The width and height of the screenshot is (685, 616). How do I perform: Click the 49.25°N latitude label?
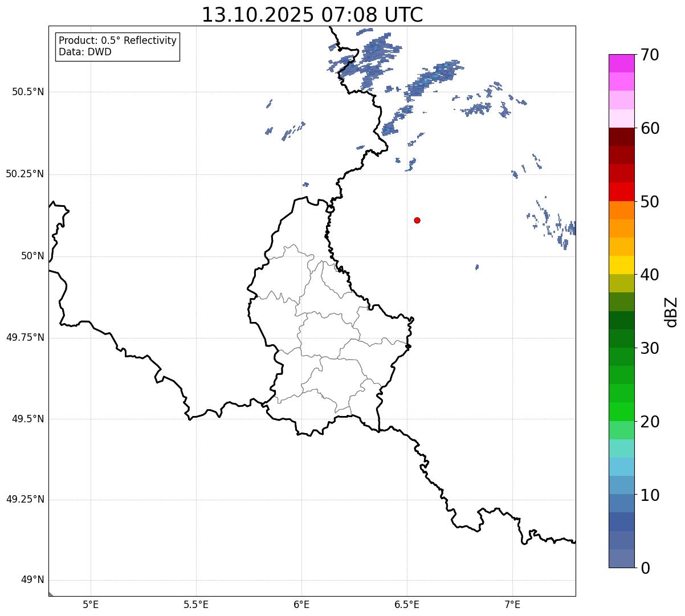[25, 499]
